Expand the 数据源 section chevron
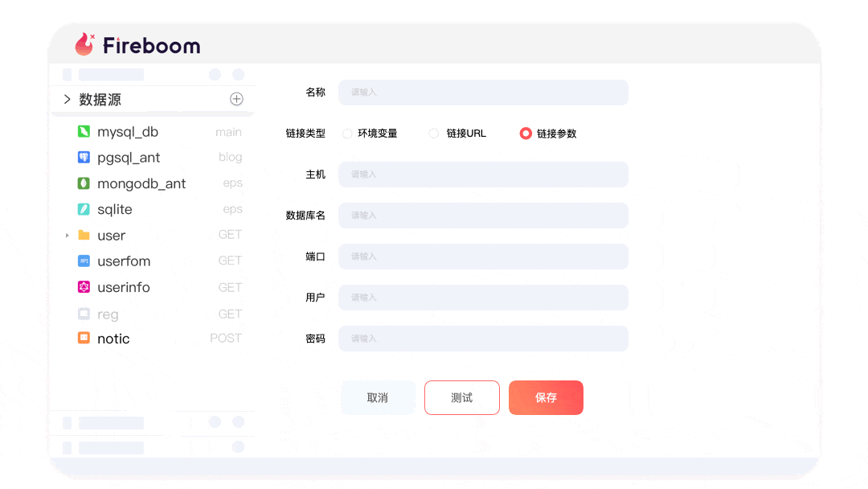The height and width of the screenshot is (489, 868). pos(67,99)
